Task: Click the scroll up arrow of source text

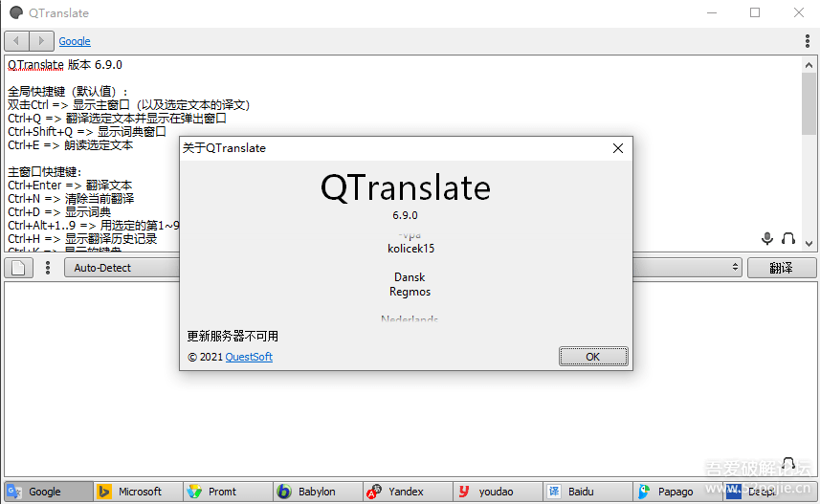Action: tap(809, 65)
